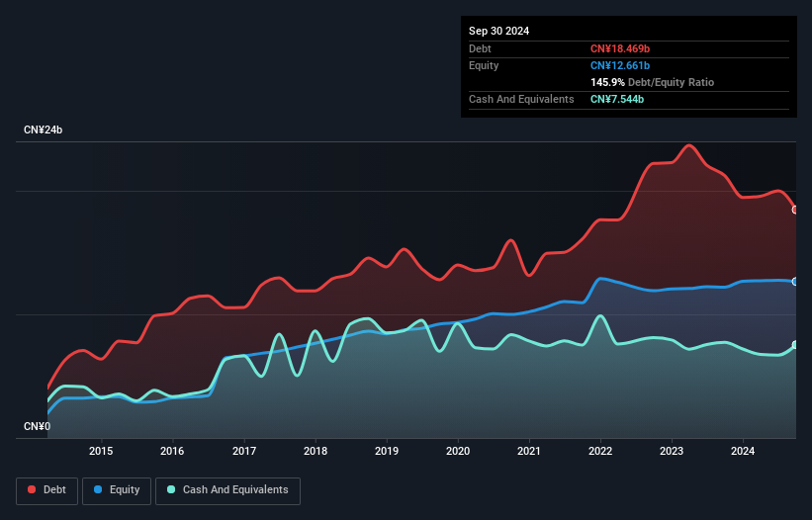Viewport: 812px width, 520px height.
Task: Click the 2022 x-axis label
Action: (x=600, y=451)
